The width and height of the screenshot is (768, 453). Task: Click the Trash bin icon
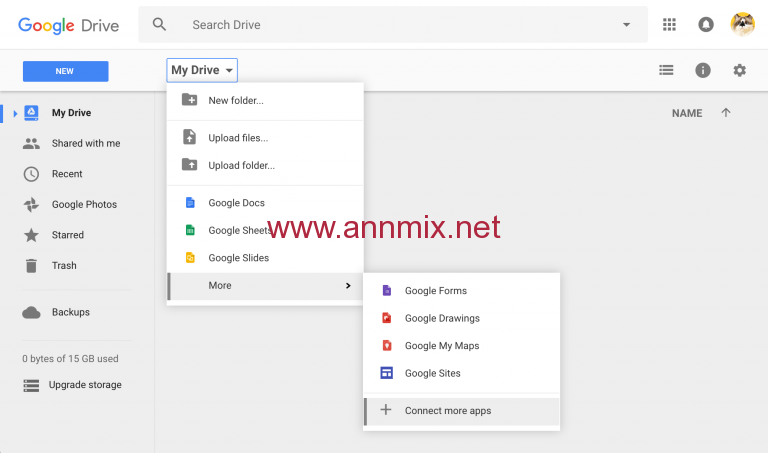tap(31, 265)
